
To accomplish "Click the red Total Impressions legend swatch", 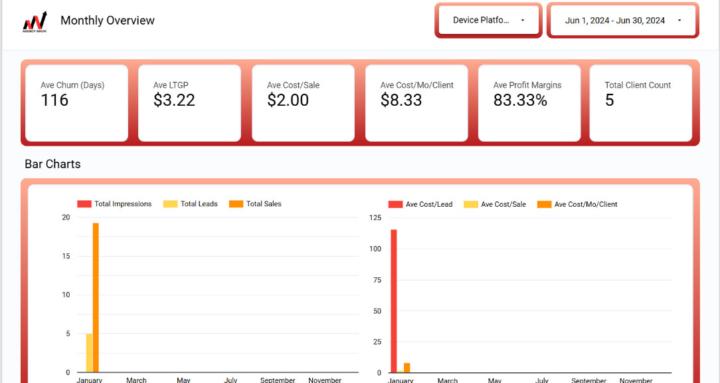I will pyautogui.click(x=84, y=204).
